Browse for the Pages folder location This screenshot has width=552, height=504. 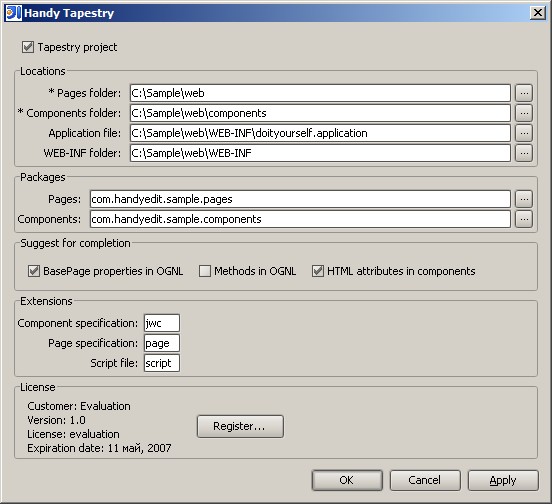[x=524, y=93]
